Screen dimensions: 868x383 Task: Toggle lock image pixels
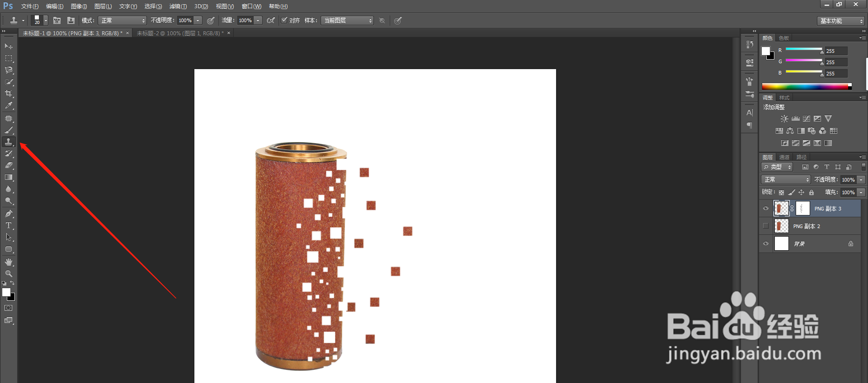tap(792, 192)
